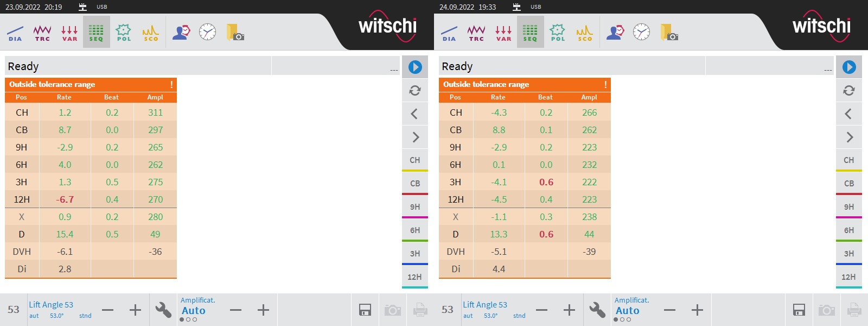Image resolution: width=868 pixels, height=326 pixels.
Task: Start measurement with play button in left screen
Action: coord(415,67)
